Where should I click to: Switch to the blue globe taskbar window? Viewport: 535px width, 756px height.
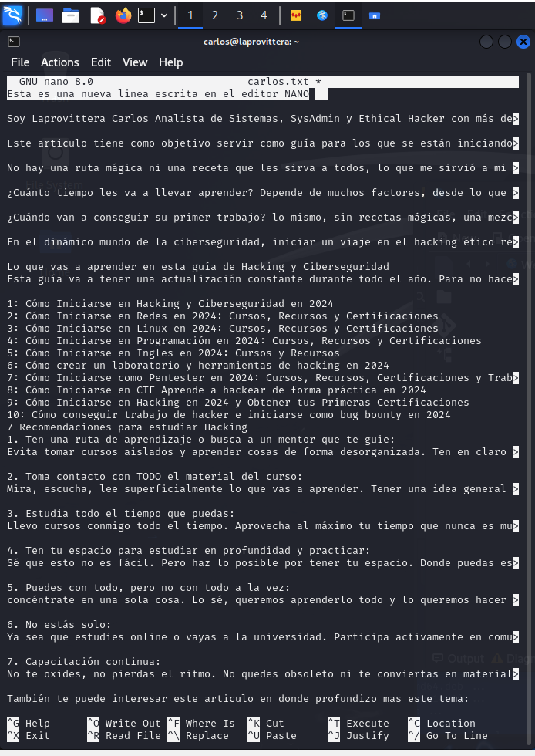click(322, 15)
